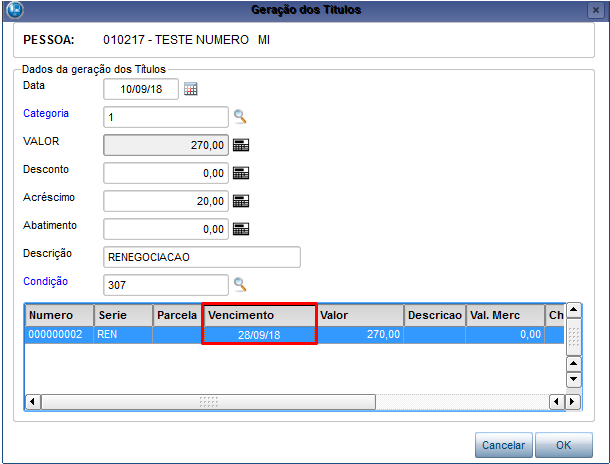Open the calendar picker beside Data field
Viewport: 610px width, 464px height.
pyautogui.click(x=191, y=89)
